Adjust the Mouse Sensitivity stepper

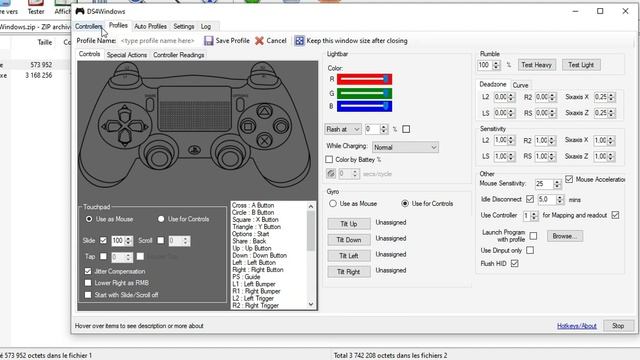[557, 184]
